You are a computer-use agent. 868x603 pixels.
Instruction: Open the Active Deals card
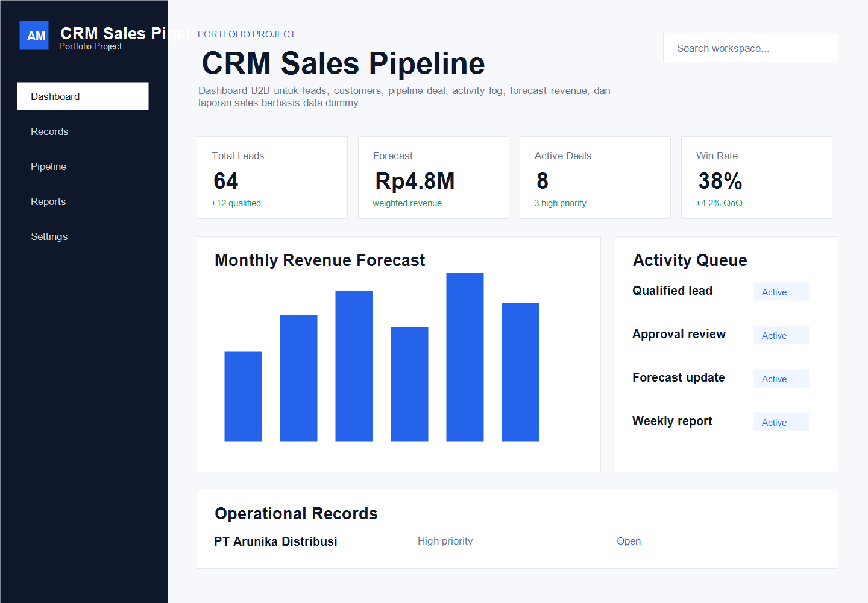point(595,177)
